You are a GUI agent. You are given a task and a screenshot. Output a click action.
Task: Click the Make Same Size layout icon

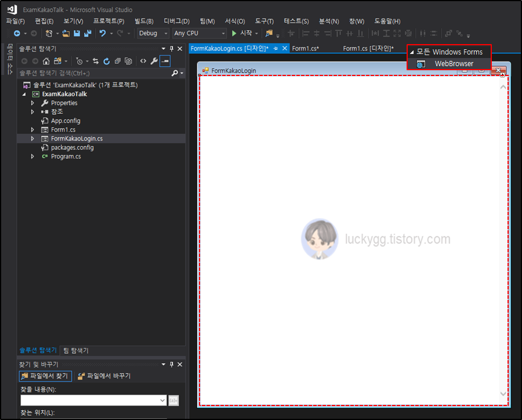[397, 33]
